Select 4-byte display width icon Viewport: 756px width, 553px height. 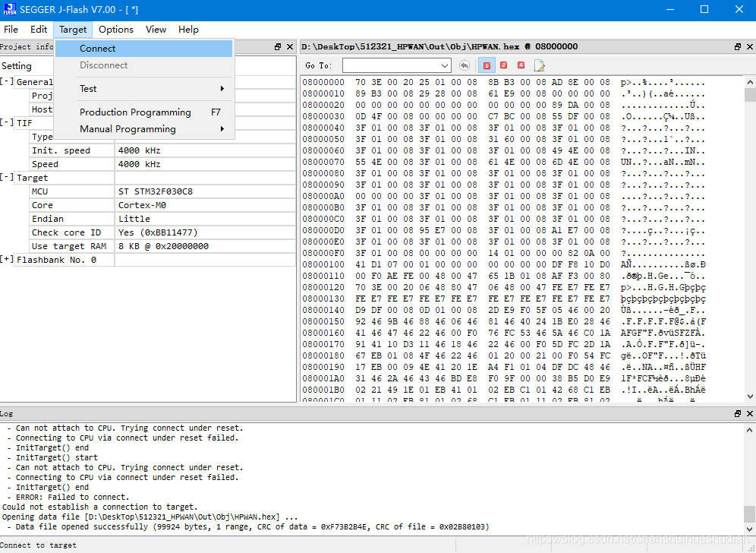tap(521, 65)
